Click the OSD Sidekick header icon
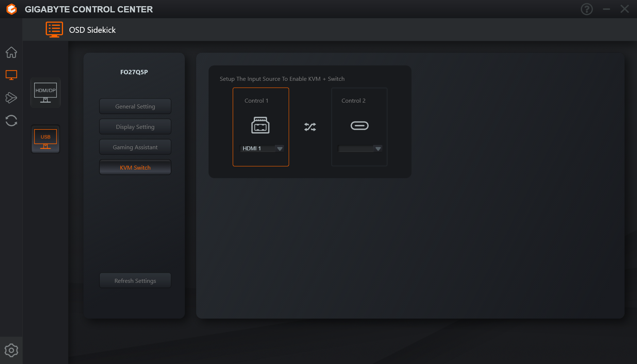The width and height of the screenshot is (637, 364). [54, 29]
